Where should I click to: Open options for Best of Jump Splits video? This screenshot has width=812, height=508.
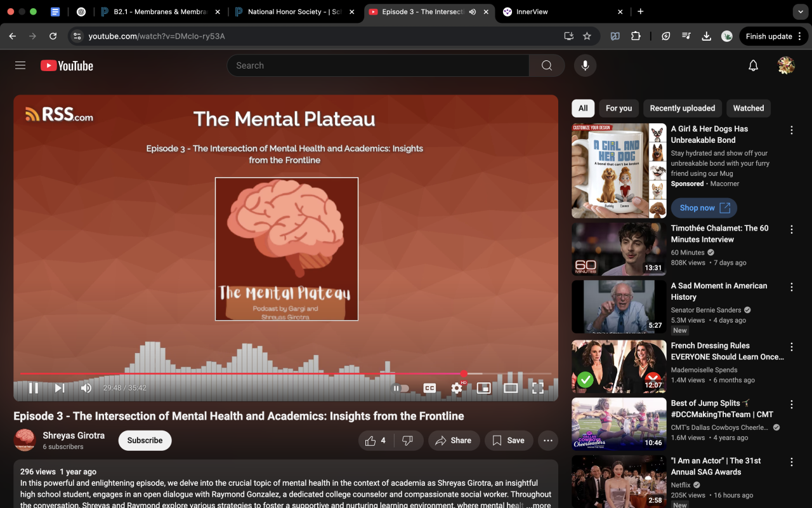pos(792,404)
